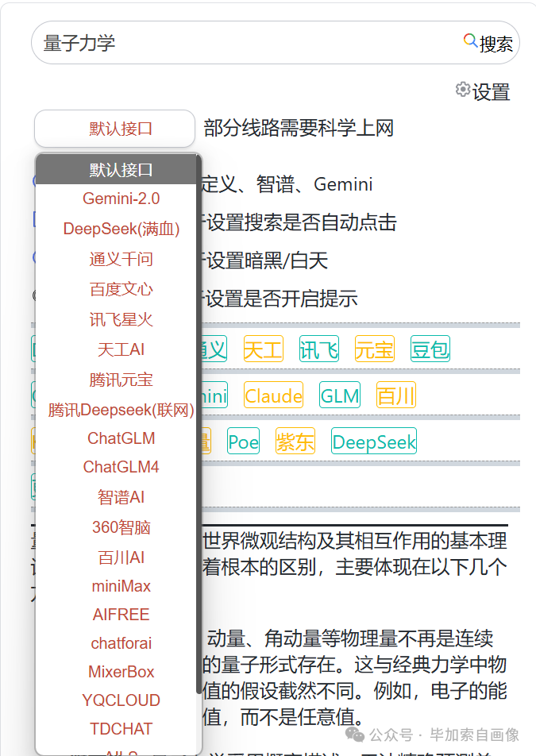Select TDCHAT option
The width and height of the screenshot is (536, 756).
click(x=121, y=728)
